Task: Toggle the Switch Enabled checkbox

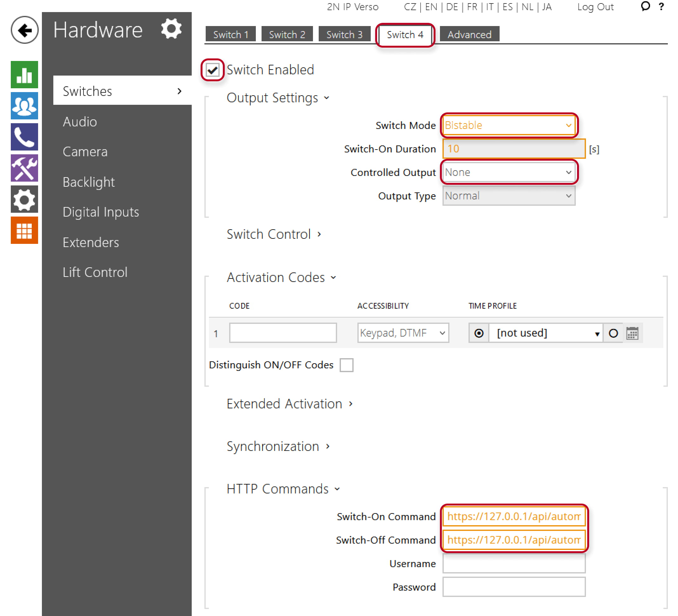Action: (213, 70)
